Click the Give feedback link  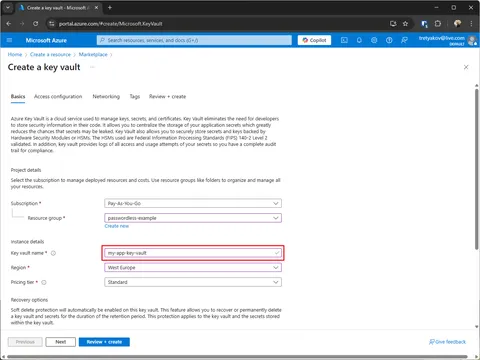447,342
